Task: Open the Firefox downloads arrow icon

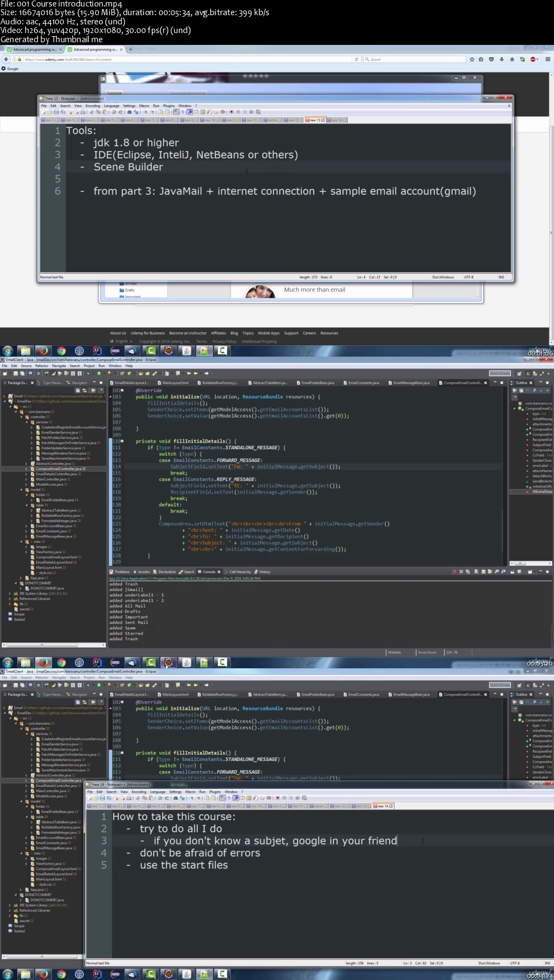Action: click(x=502, y=60)
